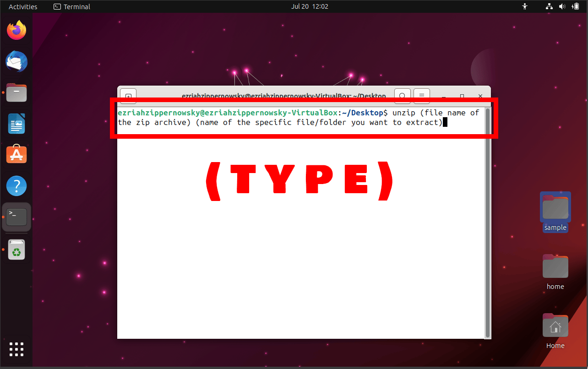Toggle the network status indicator
This screenshot has height=369, width=588.
pos(549,6)
